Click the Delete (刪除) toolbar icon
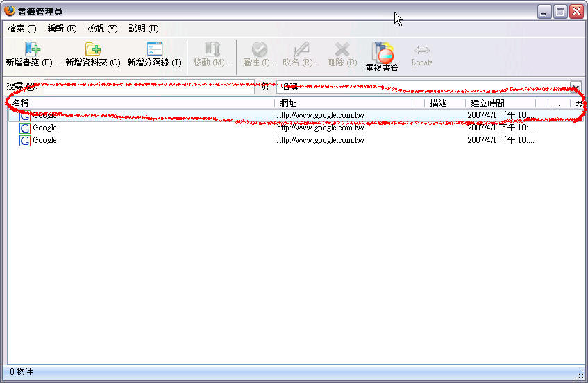This screenshot has height=383, width=588. click(342, 49)
